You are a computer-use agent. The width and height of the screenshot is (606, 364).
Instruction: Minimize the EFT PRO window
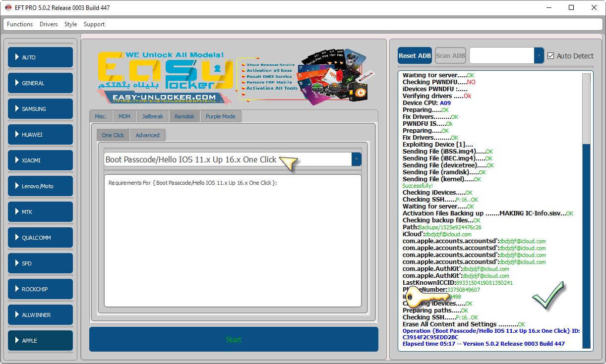(x=549, y=8)
